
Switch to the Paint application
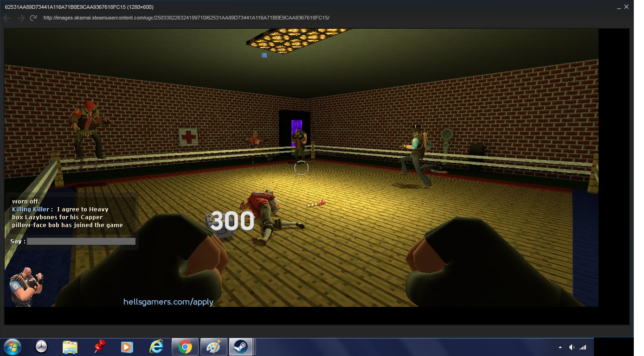(x=214, y=347)
